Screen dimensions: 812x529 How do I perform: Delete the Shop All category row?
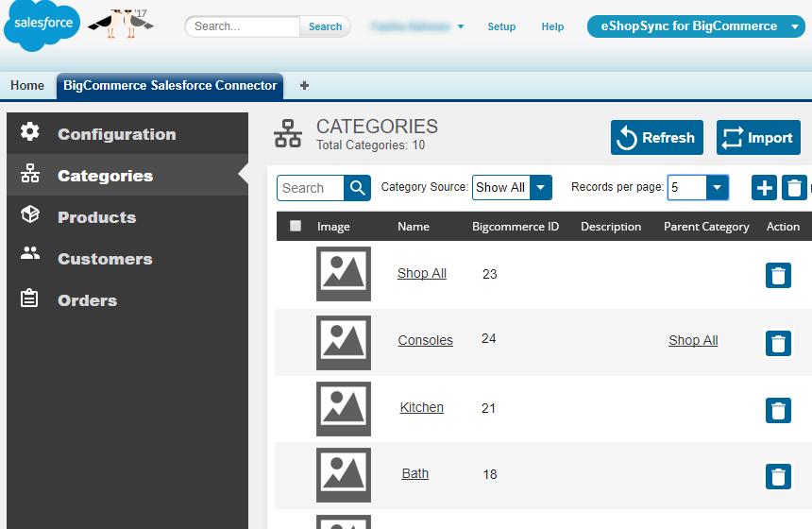click(x=777, y=275)
